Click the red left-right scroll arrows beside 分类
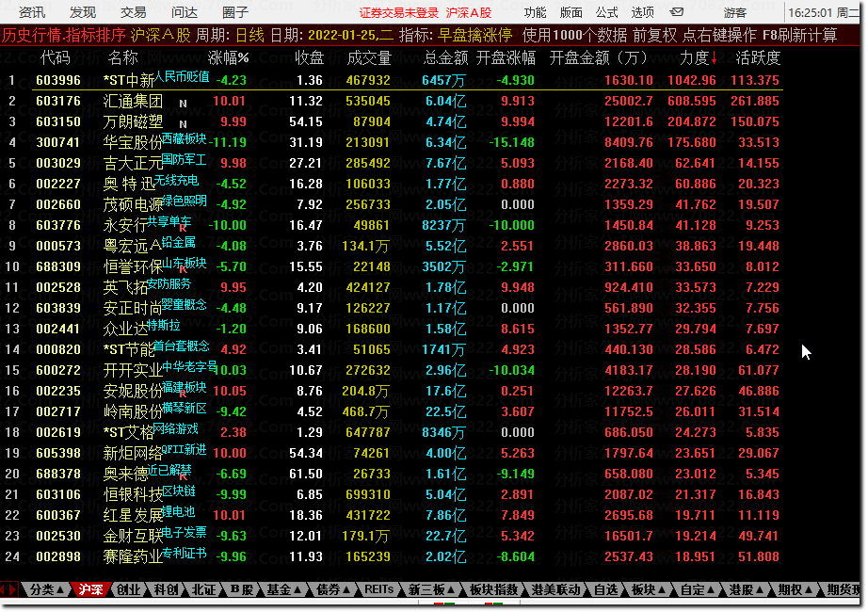 click(x=8, y=589)
